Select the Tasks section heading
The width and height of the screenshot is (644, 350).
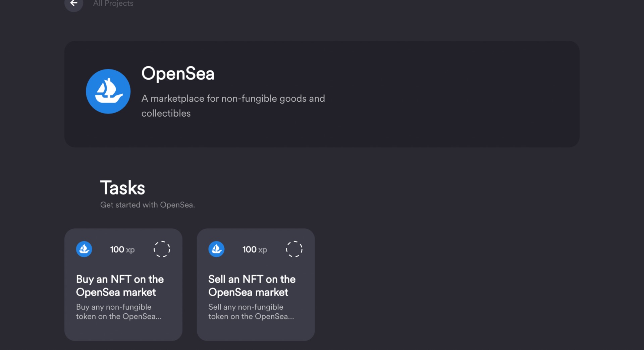coord(122,188)
